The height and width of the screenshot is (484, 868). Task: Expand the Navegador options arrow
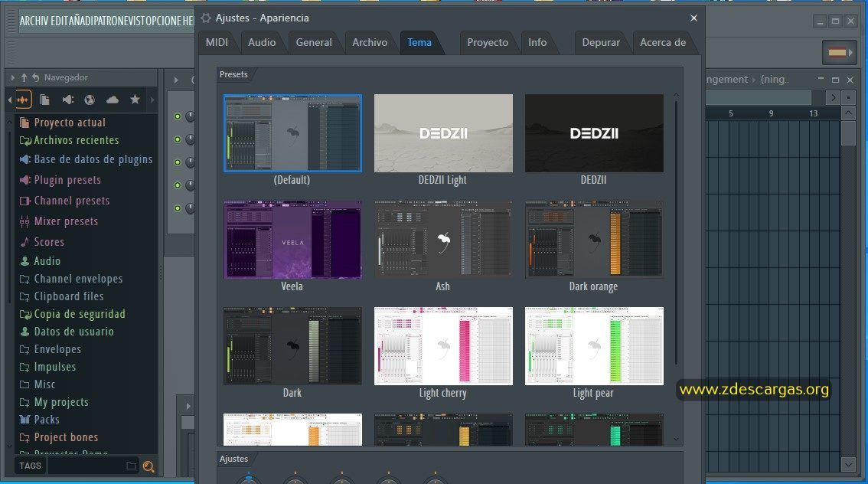(13, 77)
